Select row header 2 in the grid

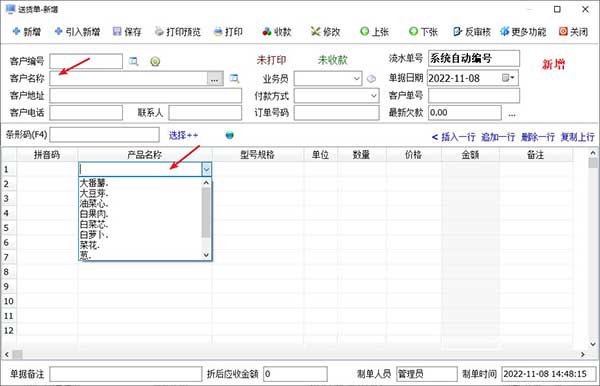[8, 184]
